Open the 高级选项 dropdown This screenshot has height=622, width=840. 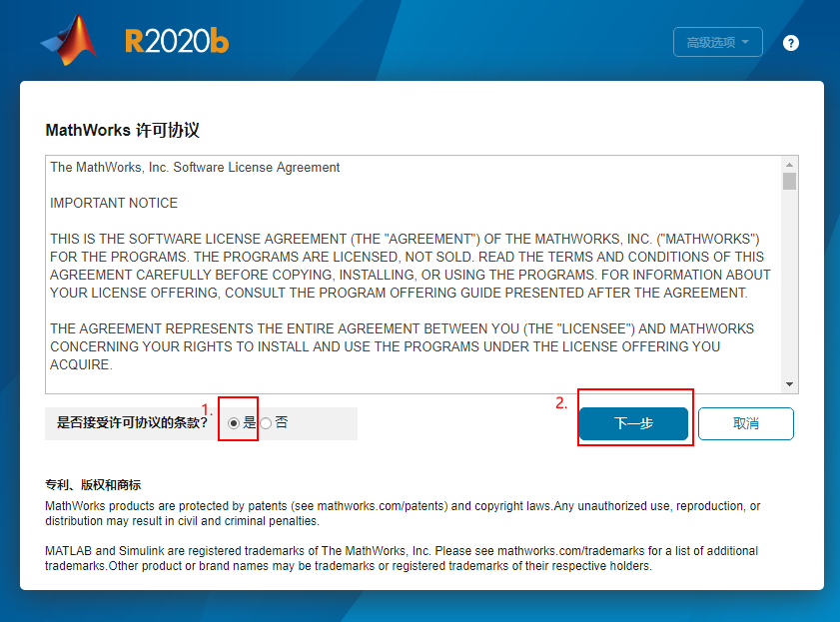click(718, 42)
